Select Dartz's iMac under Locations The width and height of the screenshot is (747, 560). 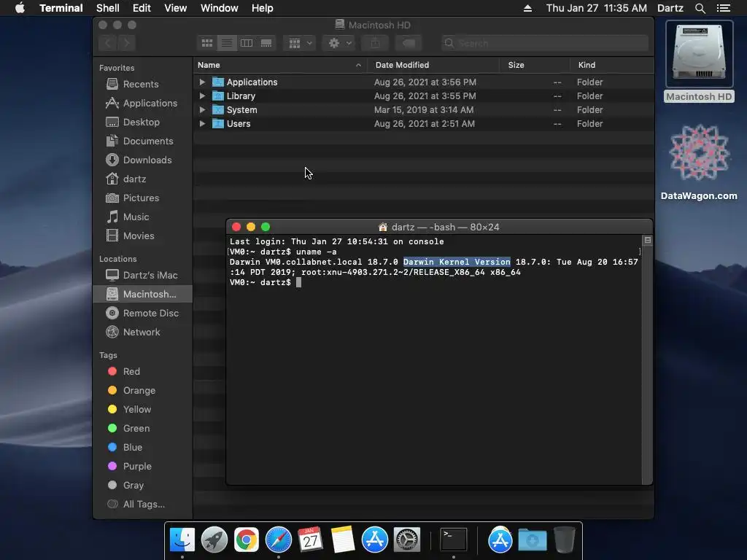(x=143, y=275)
